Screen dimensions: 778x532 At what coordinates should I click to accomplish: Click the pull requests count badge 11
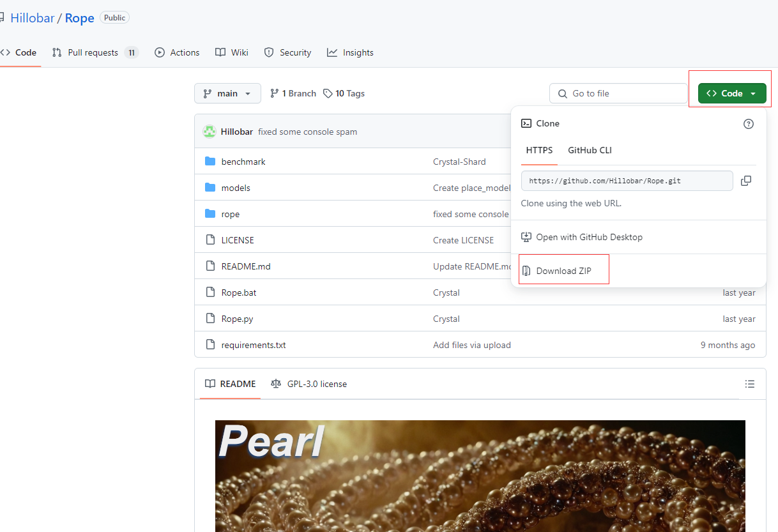pos(132,52)
